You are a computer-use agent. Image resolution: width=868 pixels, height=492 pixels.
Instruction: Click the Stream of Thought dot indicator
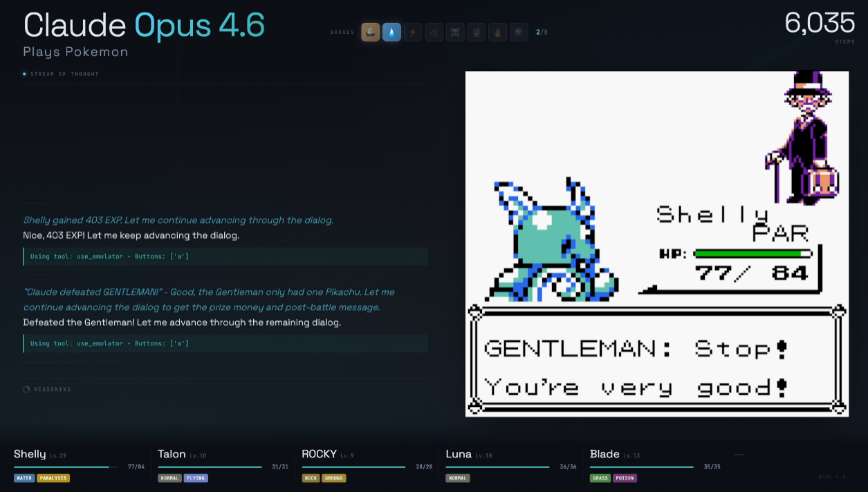(25, 74)
